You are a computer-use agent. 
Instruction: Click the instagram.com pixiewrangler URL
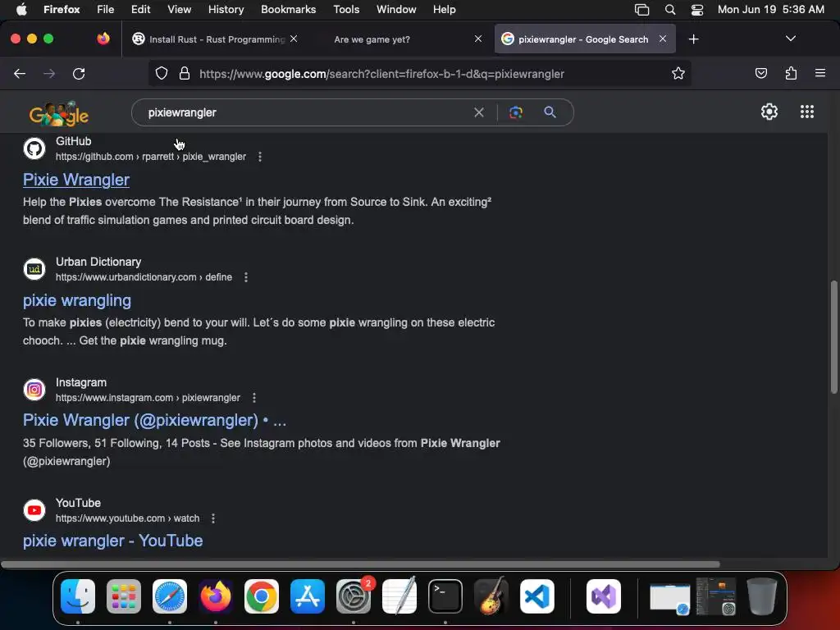click(148, 398)
